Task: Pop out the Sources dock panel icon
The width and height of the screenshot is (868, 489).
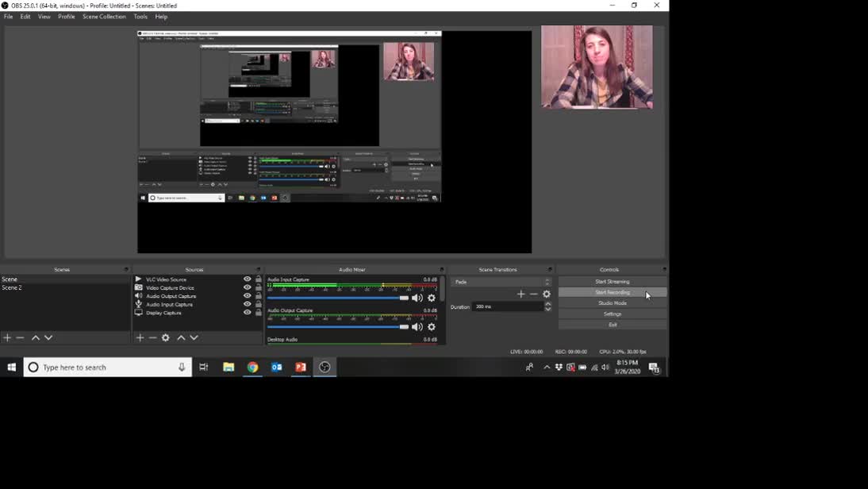Action: [x=259, y=270]
